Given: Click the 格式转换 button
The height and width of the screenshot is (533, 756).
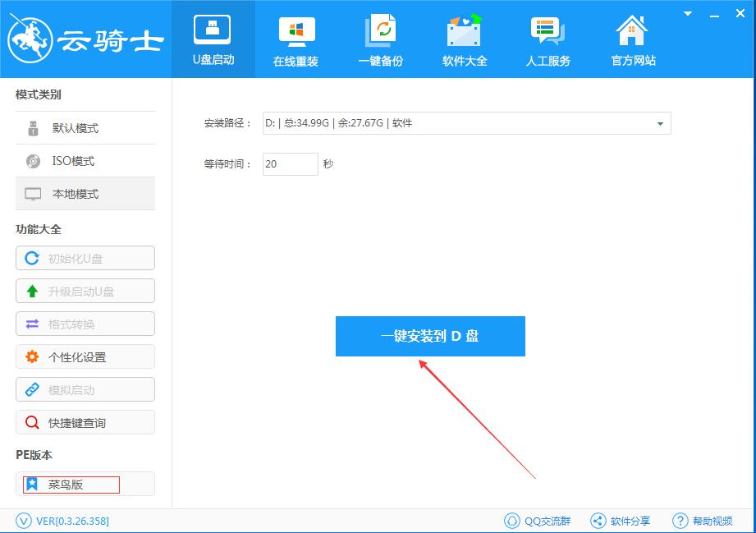Looking at the screenshot, I should 85,324.
